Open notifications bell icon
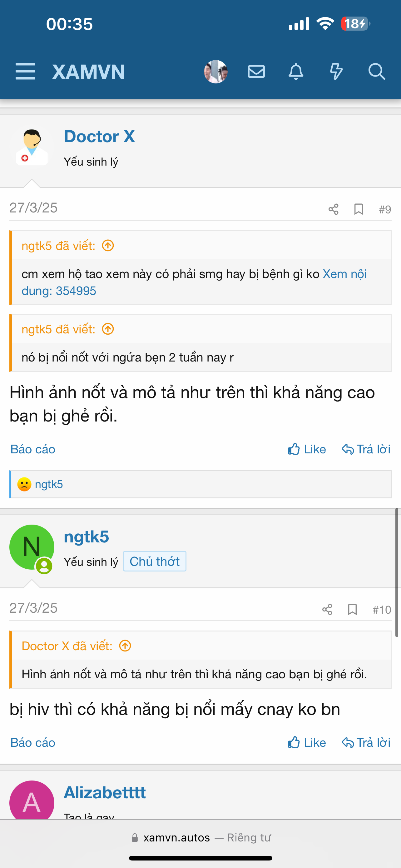 coord(296,72)
